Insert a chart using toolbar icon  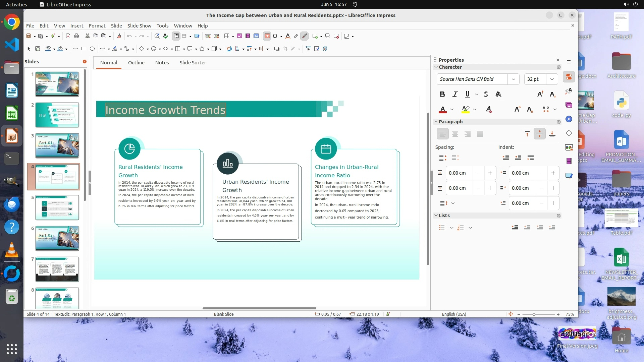click(256, 36)
